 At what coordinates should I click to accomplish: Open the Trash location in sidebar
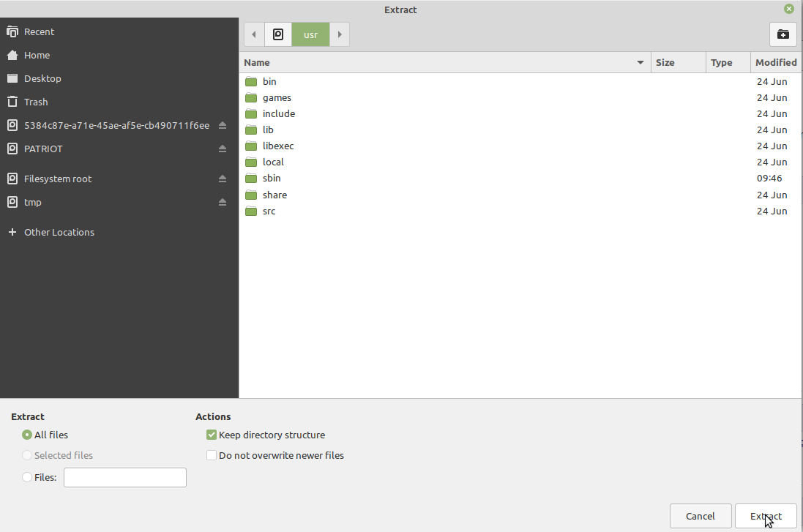click(x=35, y=102)
